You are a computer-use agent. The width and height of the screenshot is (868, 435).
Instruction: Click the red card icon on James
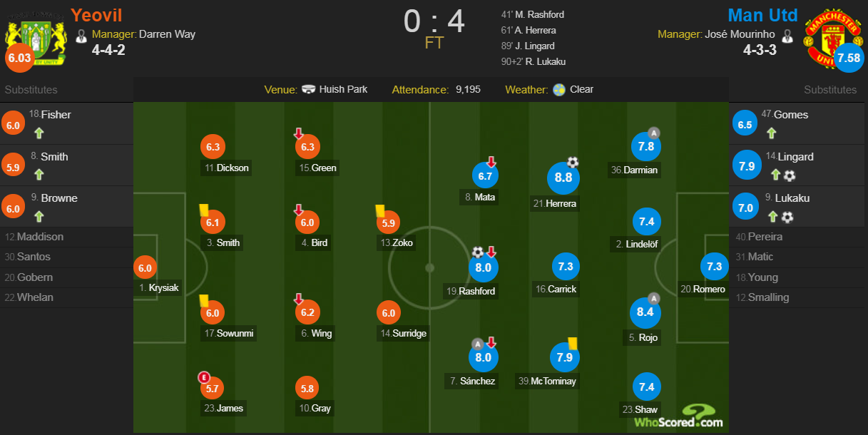pos(203,377)
